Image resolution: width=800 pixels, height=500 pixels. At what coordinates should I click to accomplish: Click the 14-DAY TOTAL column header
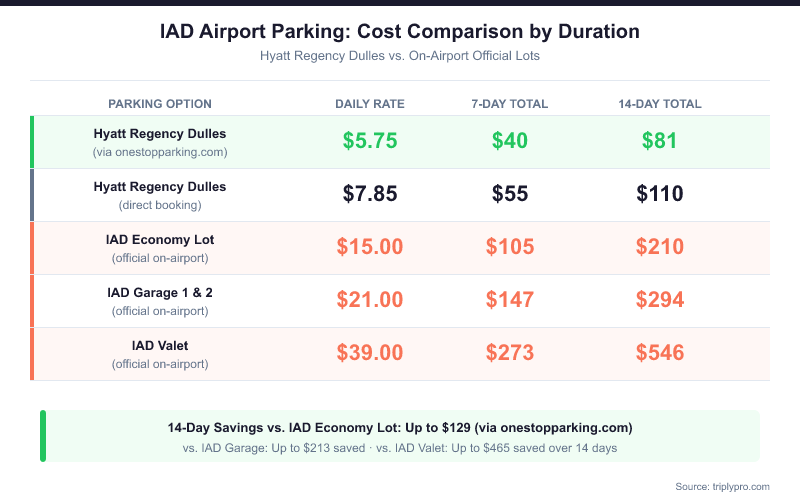click(x=660, y=104)
